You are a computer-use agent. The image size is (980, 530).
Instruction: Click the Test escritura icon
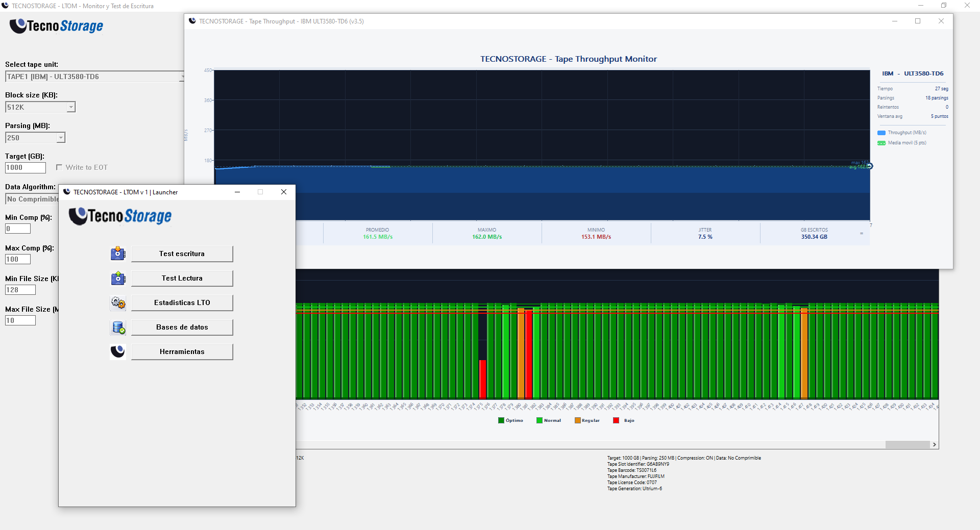(x=118, y=254)
